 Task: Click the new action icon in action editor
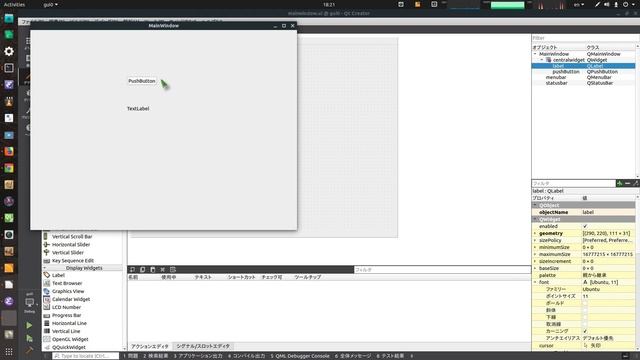click(132, 269)
